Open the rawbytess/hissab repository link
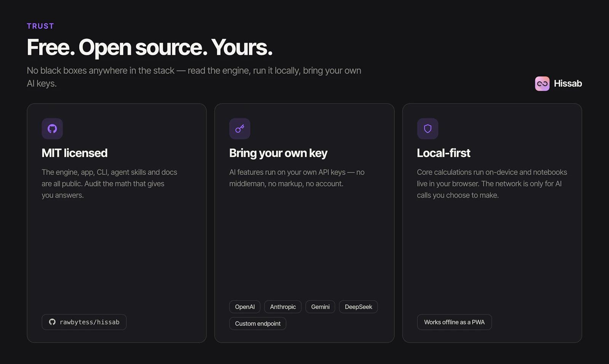This screenshot has height=364, width=609. [84, 322]
